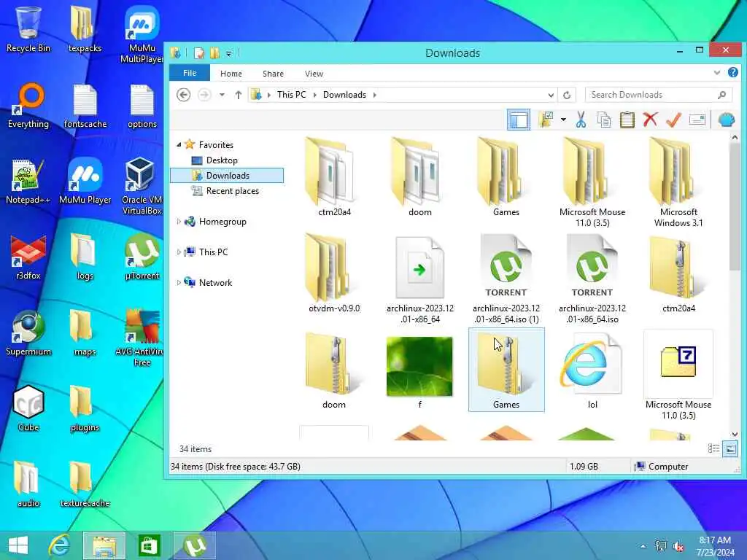Open the File ribbon tab
Screen dimensions: 747x560
pyautogui.click(x=190, y=73)
